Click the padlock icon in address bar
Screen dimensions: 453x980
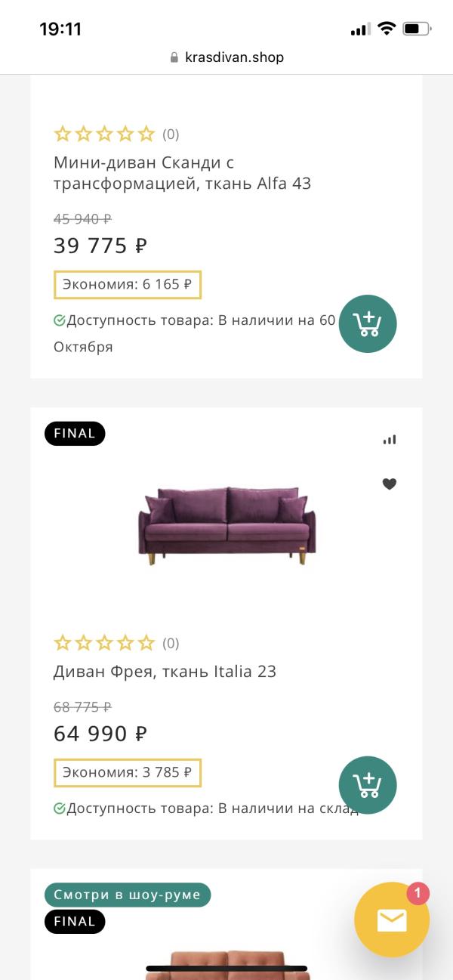pyautogui.click(x=174, y=57)
